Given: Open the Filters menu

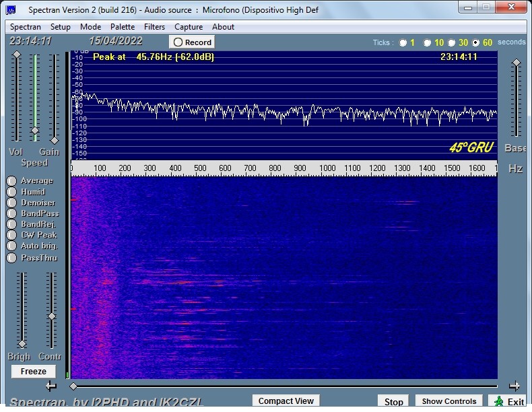Looking at the screenshot, I should point(154,27).
